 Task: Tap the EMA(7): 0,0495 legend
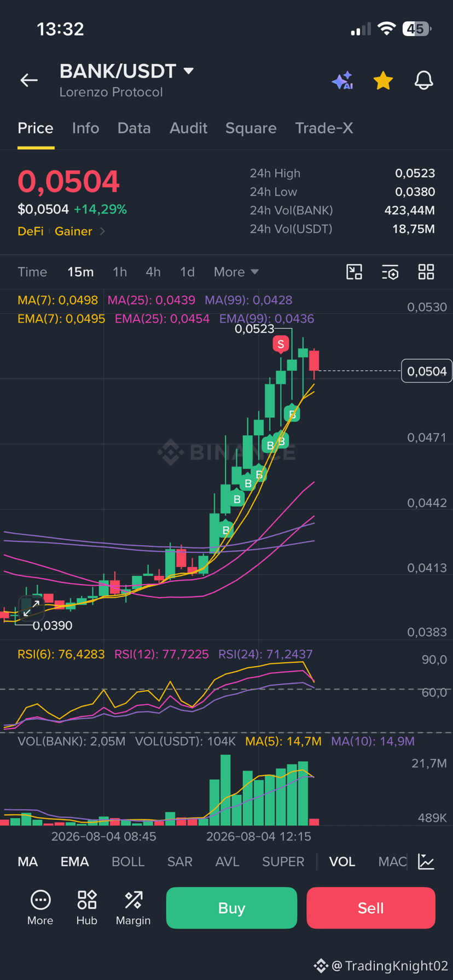(x=61, y=319)
